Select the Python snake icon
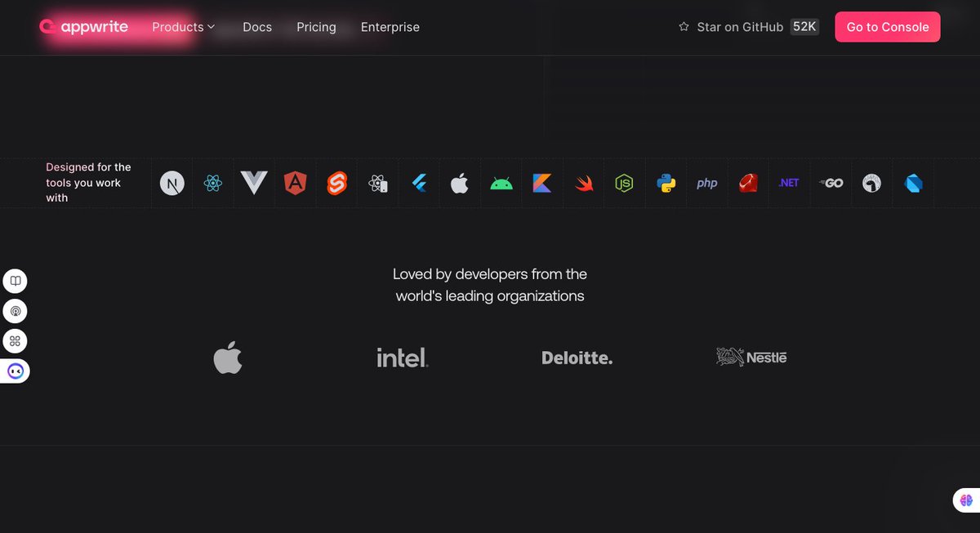 pyautogui.click(x=666, y=184)
